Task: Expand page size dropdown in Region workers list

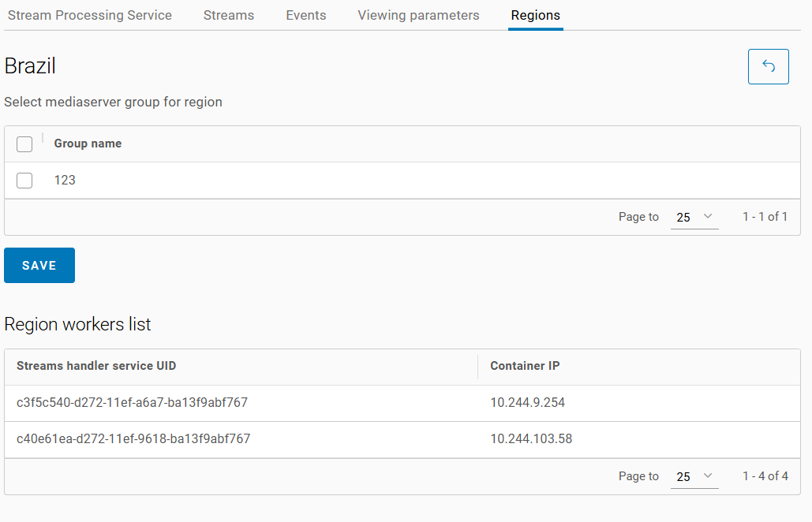Action: (x=694, y=476)
